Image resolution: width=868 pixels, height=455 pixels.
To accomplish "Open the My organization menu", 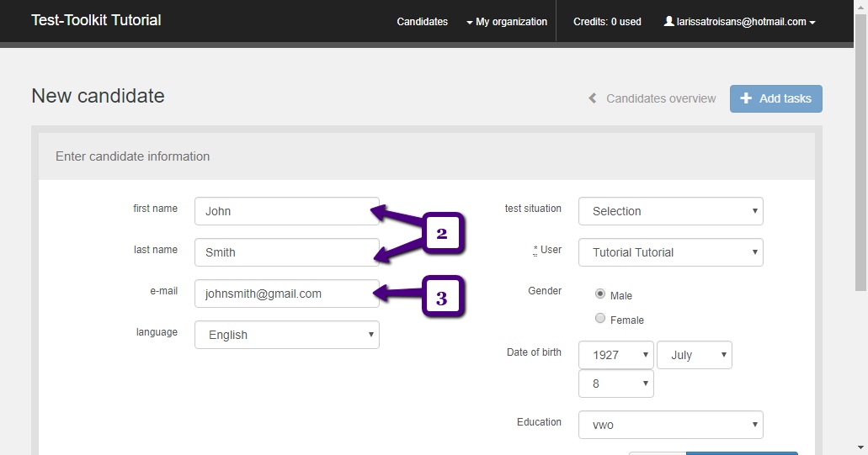I will [507, 22].
